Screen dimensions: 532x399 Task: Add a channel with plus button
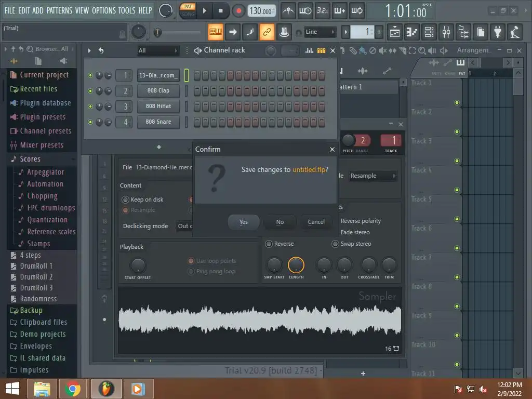159,147
